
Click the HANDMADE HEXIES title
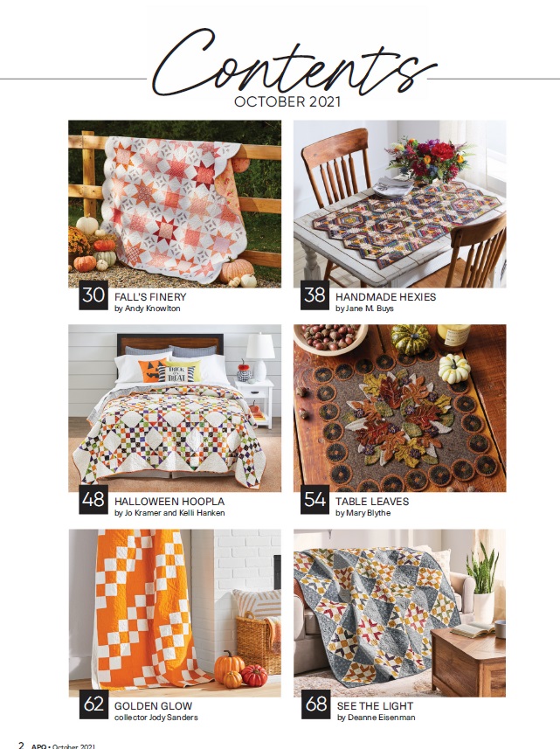point(386,297)
